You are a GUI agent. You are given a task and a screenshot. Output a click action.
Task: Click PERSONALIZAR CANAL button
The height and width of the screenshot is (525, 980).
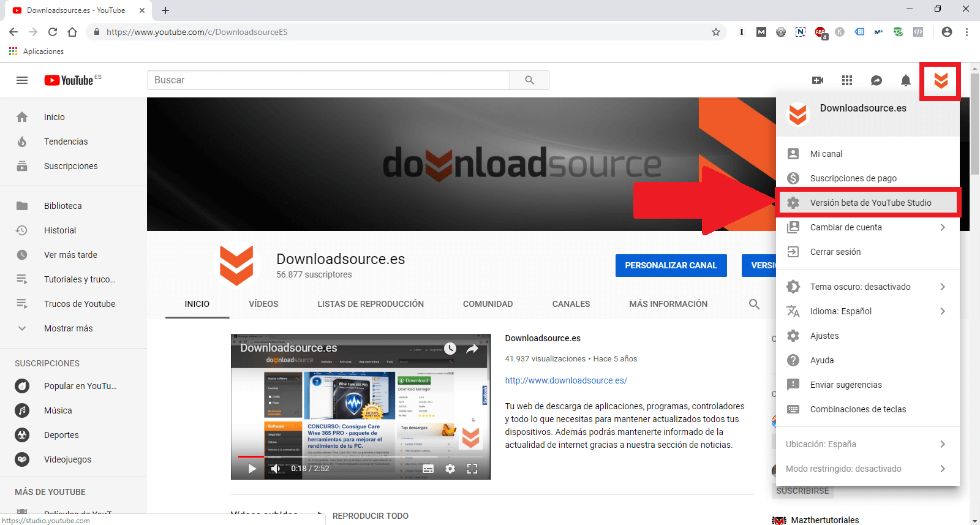click(x=671, y=265)
